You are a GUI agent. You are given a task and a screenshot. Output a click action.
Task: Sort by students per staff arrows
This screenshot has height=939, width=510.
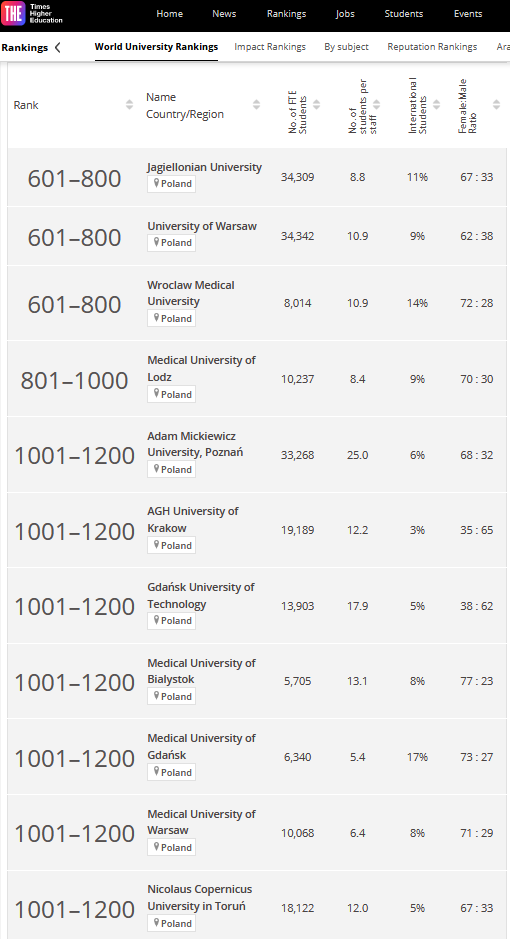point(377,105)
